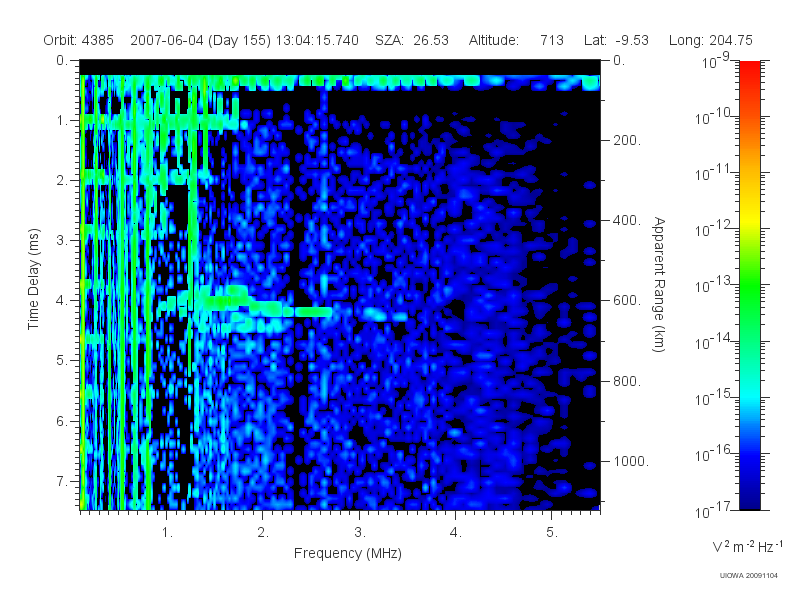Click the 'Frequency (MHz)' axis title
Image resolution: width=800 pixels, height=600 pixels.
point(348,554)
